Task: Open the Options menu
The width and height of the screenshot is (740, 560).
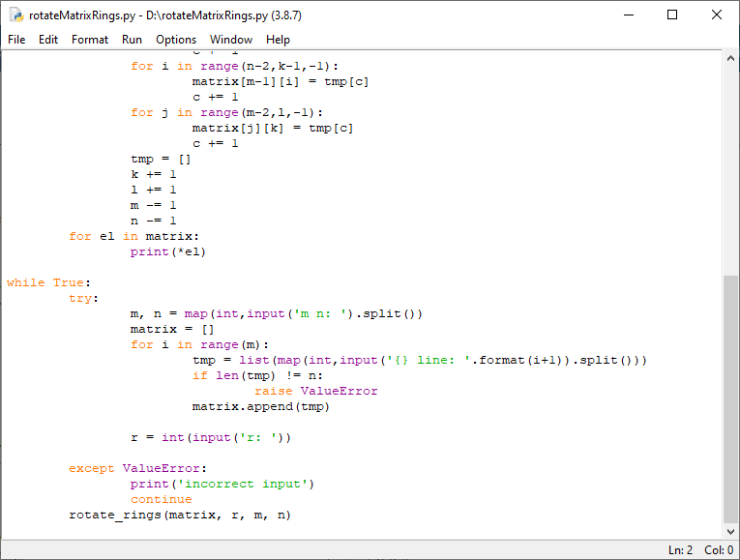Action: pos(176,40)
